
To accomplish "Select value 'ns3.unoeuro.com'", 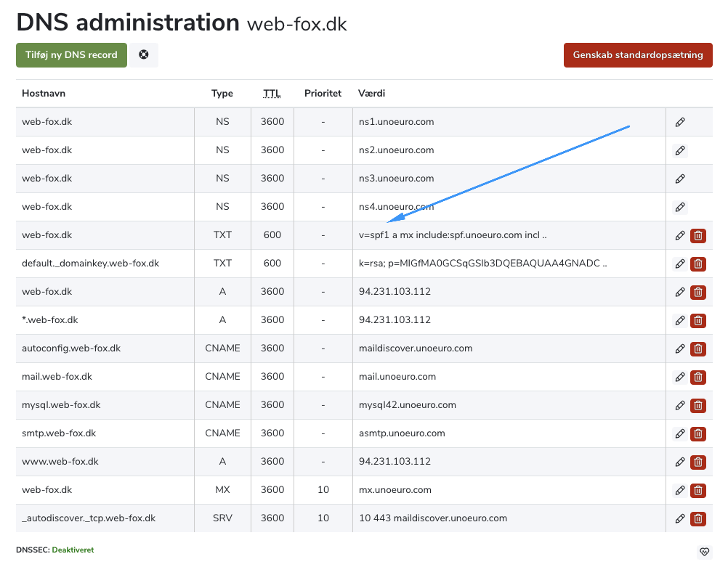I will 397,179.
